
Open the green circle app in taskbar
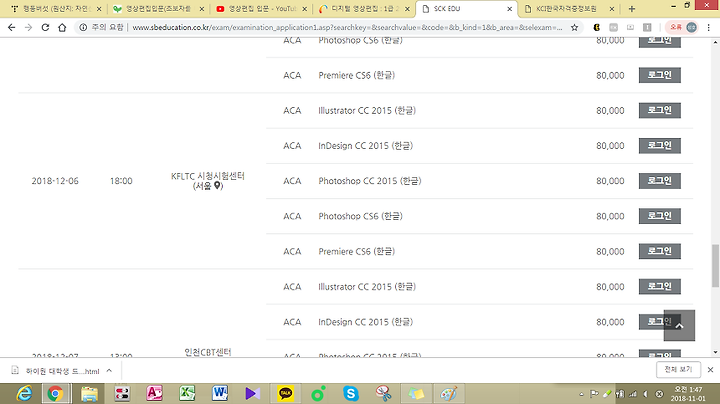pos(318,393)
